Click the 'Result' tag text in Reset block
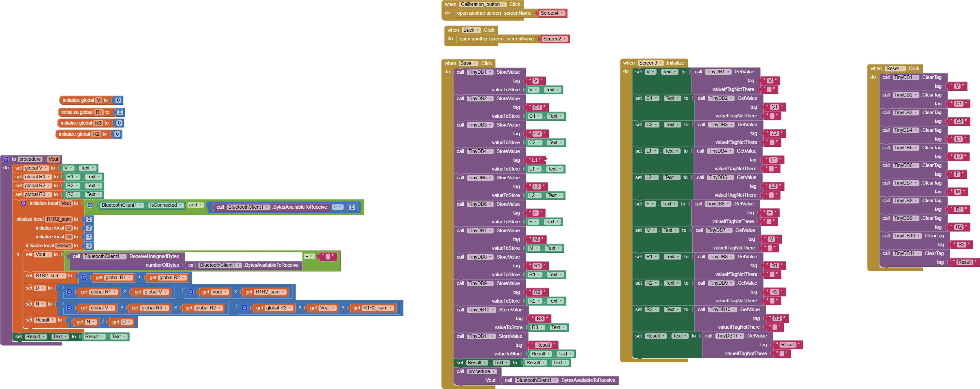 pos(964,262)
